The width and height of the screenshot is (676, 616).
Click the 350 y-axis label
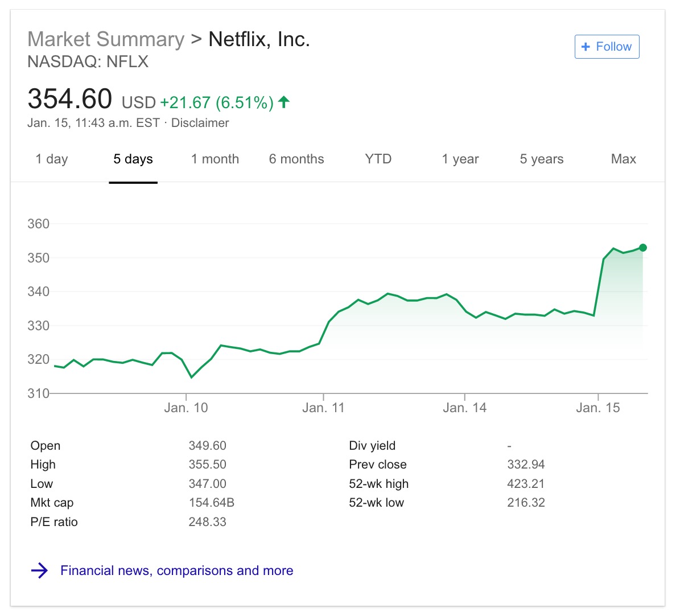[x=38, y=258]
